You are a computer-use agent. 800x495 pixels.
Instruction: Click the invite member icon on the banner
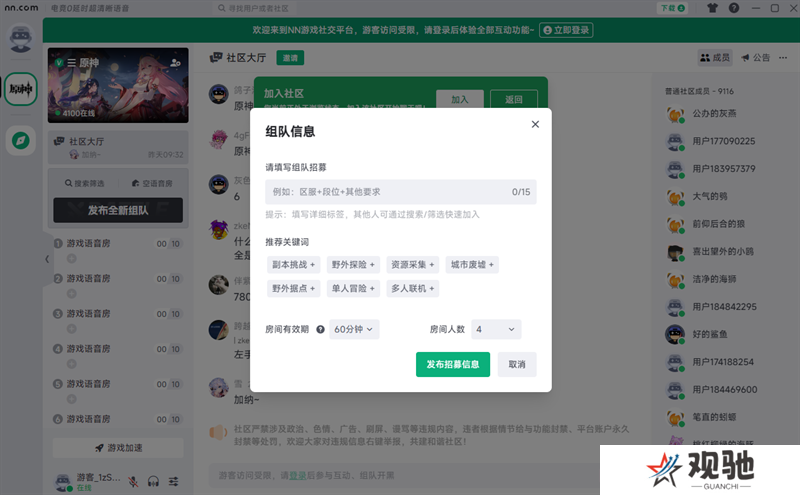tap(176, 63)
